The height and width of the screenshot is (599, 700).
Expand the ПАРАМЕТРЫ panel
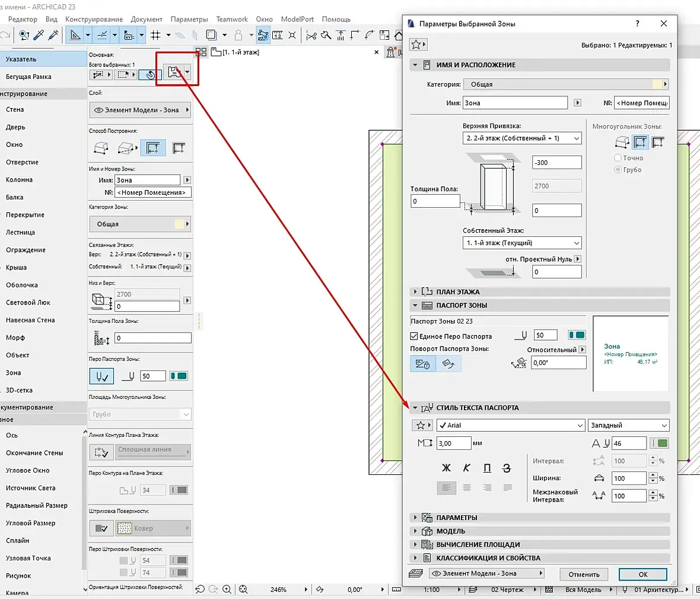pos(415,517)
